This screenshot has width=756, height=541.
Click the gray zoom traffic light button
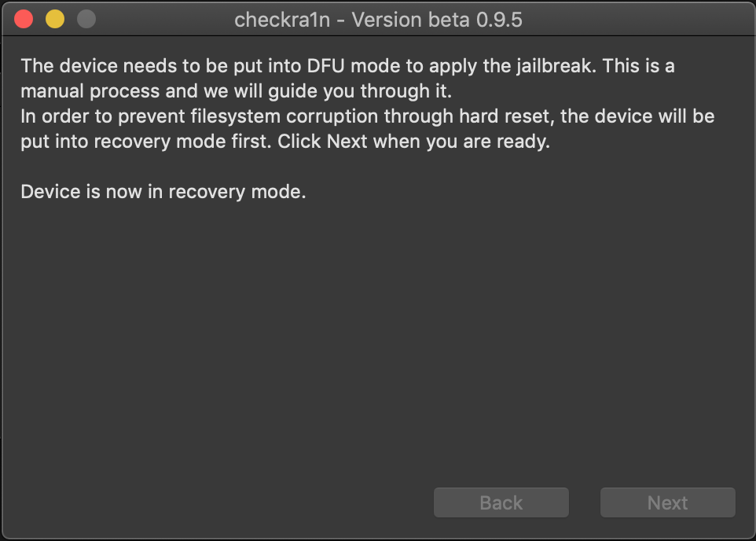pos(85,19)
